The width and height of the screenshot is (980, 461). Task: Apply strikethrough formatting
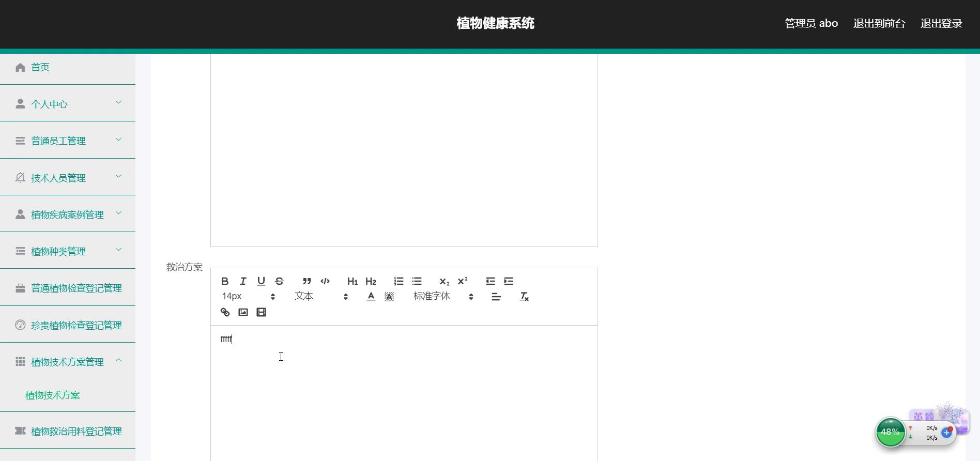coord(279,281)
